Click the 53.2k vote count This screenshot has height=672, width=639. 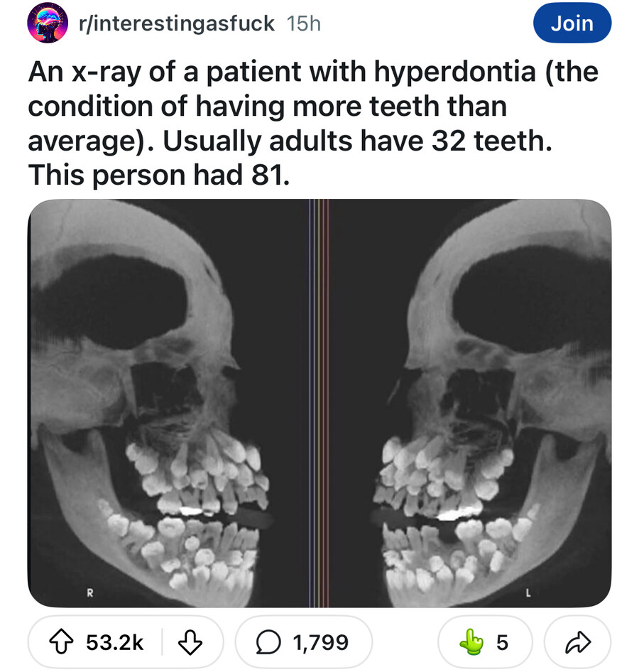coord(115,642)
